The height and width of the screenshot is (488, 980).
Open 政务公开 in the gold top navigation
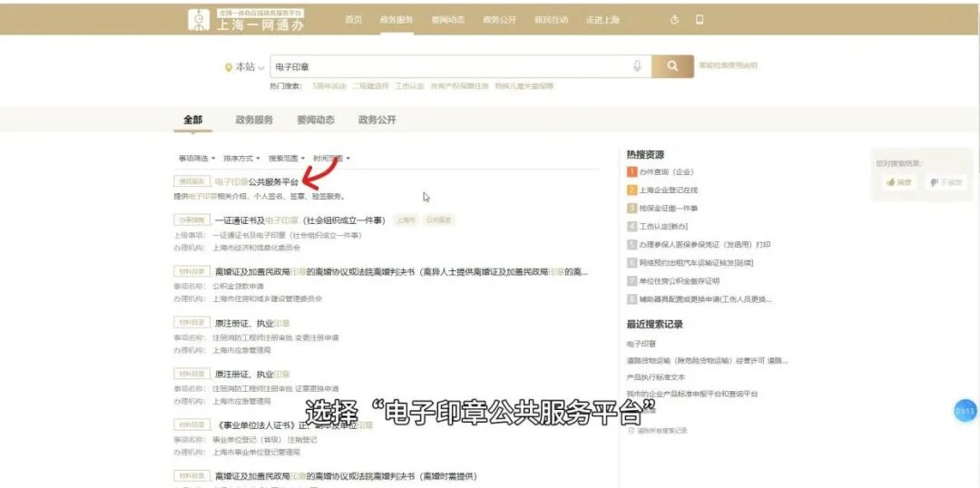(x=499, y=20)
